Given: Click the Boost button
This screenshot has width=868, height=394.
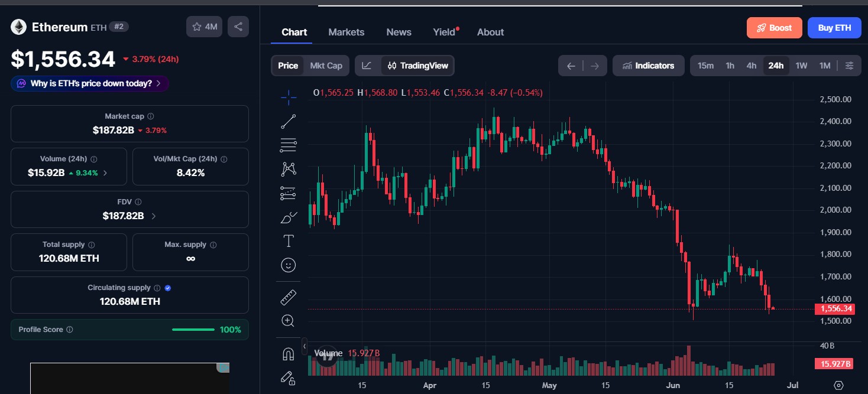Looking at the screenshot, I should click(x=775, y=28).
